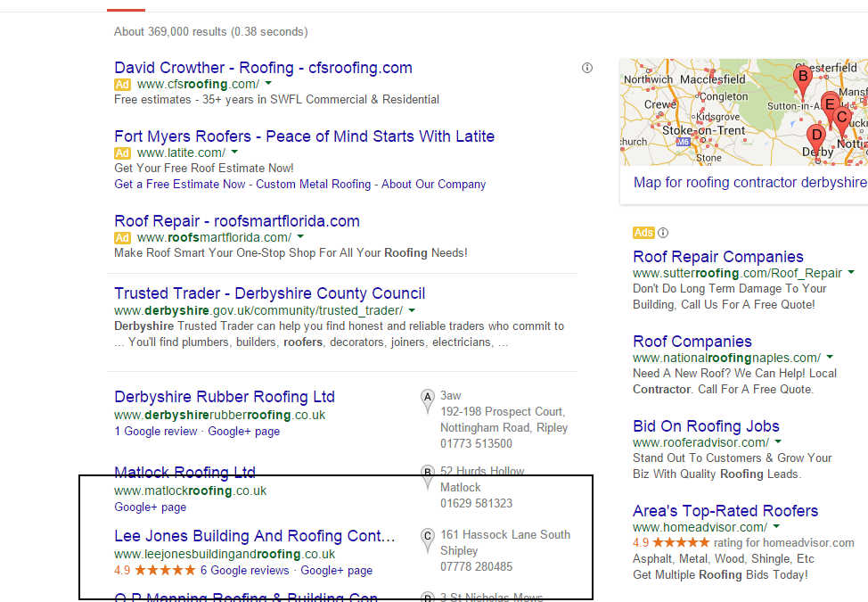
Task: Click red marker E on the map
Action: (x=830, y=106)
